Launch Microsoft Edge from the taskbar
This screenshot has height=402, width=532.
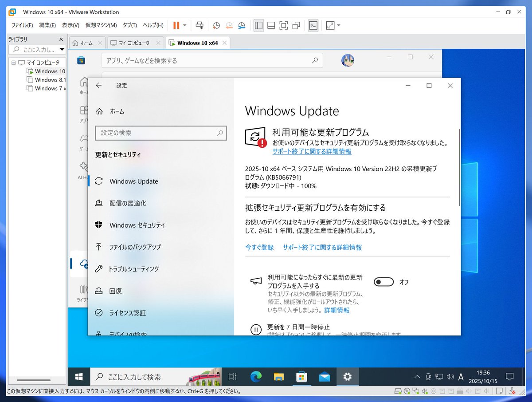click(x=256, y=377)
